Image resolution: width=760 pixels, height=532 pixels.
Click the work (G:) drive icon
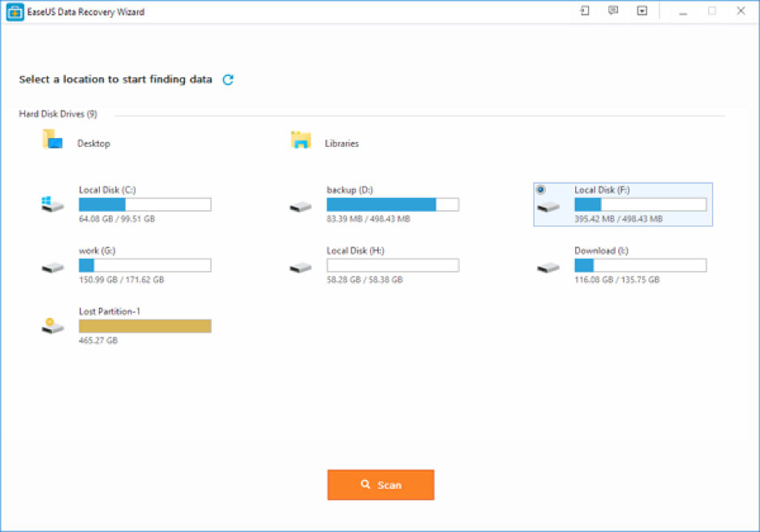tap(52, 266)
